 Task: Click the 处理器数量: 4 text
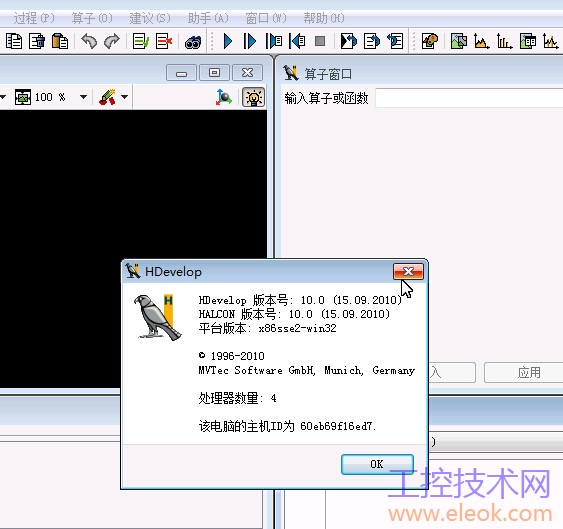[x=237, y=398]
